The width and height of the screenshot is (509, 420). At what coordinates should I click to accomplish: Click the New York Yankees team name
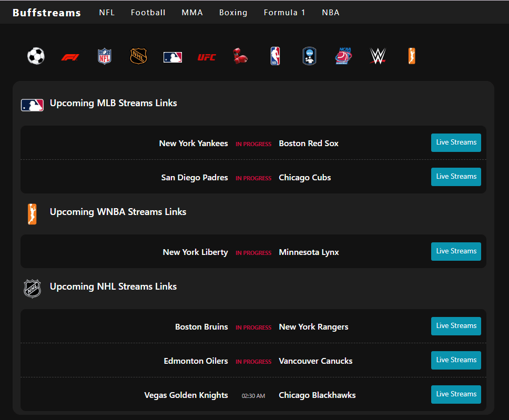pyautogui.click(x=194, y=143)
